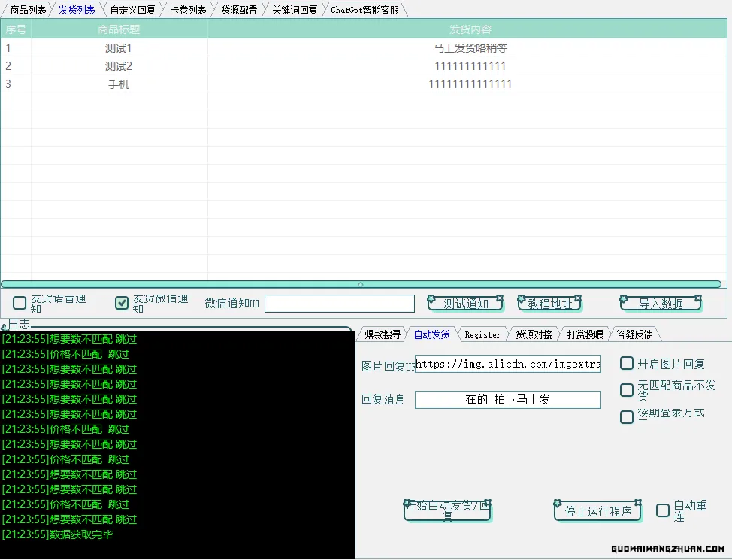
Task: Toggle the 短期登录方式 checkbox
Action: (x=627, y=416)
